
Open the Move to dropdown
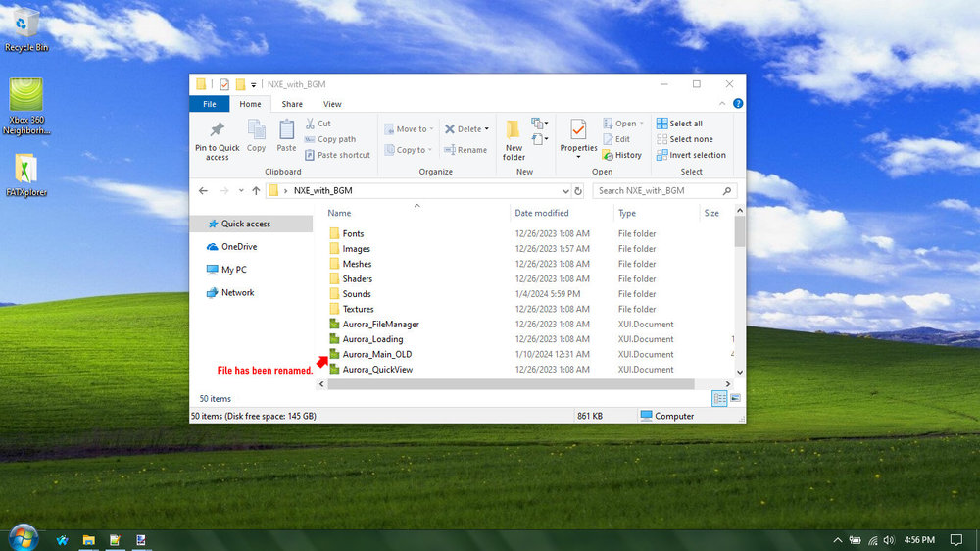point(409,128)
